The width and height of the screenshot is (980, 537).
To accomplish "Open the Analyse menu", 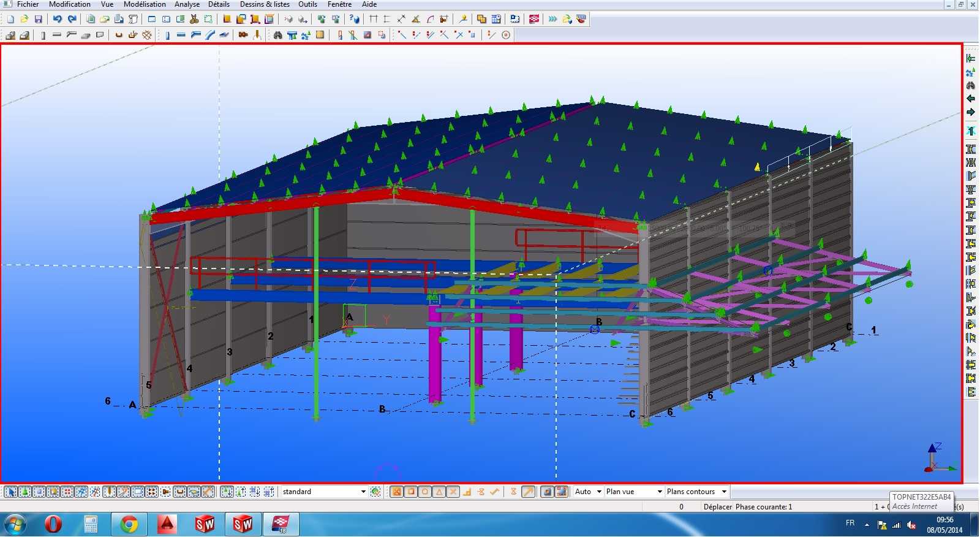I will pos(187,4).
